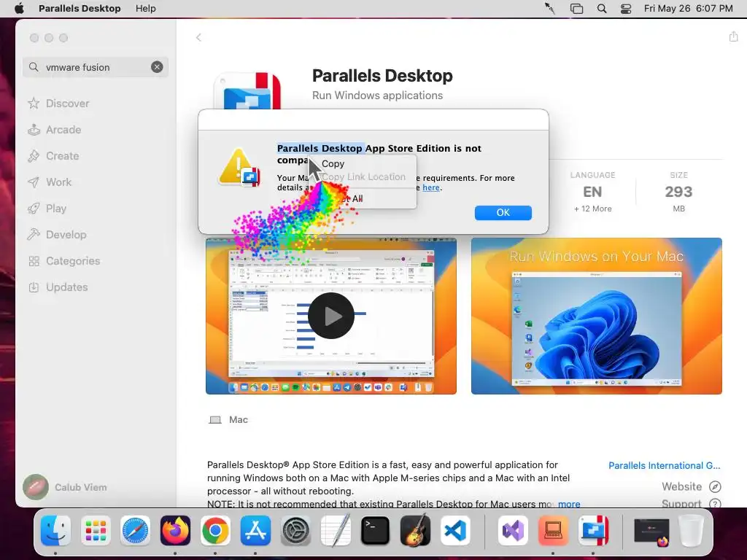
Task: Open the Apple menu
Action: [x=19, y=9]
